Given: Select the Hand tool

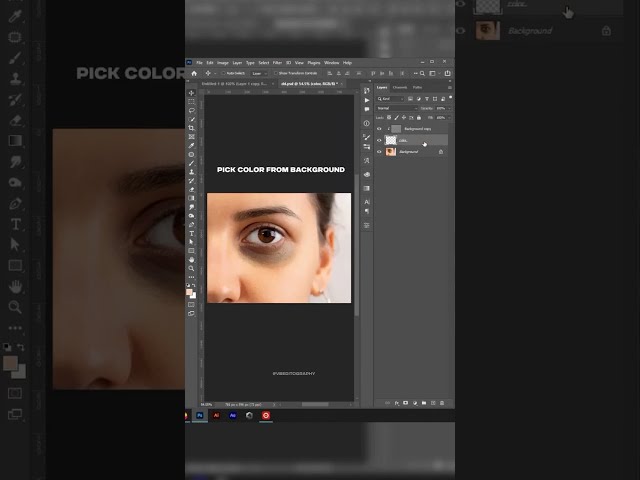Looking at the screenshot, I should pyautogui.click(x=191, y=260).
